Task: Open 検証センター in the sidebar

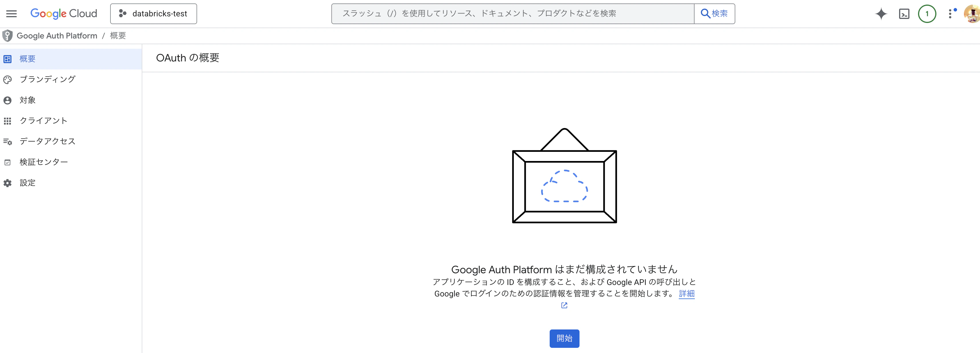Action: tap(43, 162)
